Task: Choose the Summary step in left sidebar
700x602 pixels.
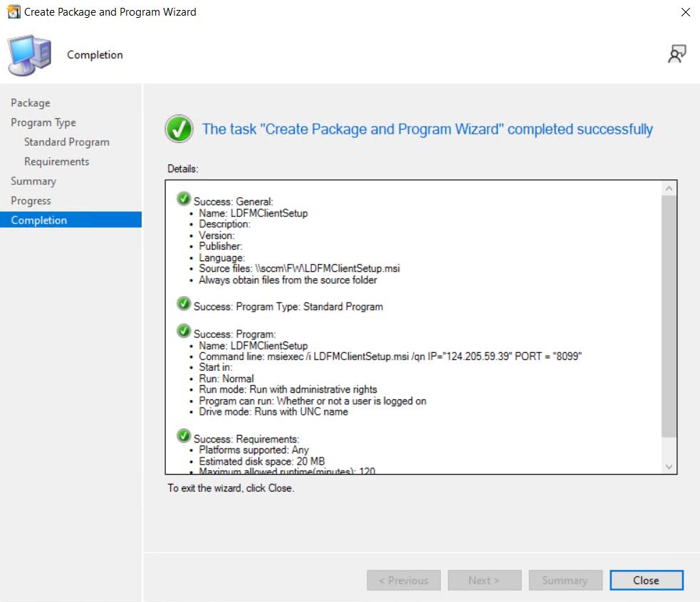Action: coord(33,181)
